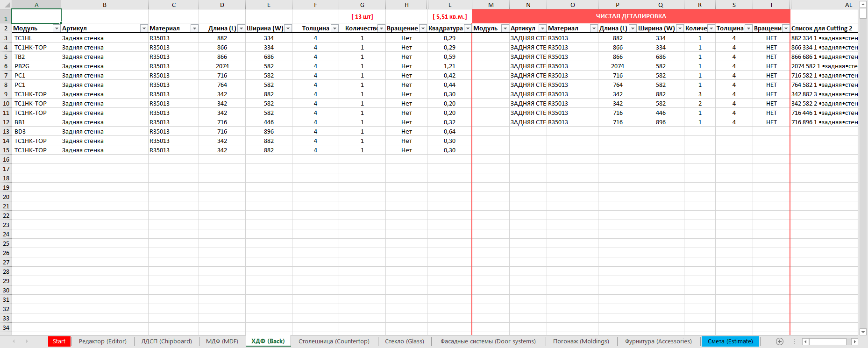Screen dimensions: 868x348
Task: Click next sheet tab navigation arrow
Action: (27, 341)
